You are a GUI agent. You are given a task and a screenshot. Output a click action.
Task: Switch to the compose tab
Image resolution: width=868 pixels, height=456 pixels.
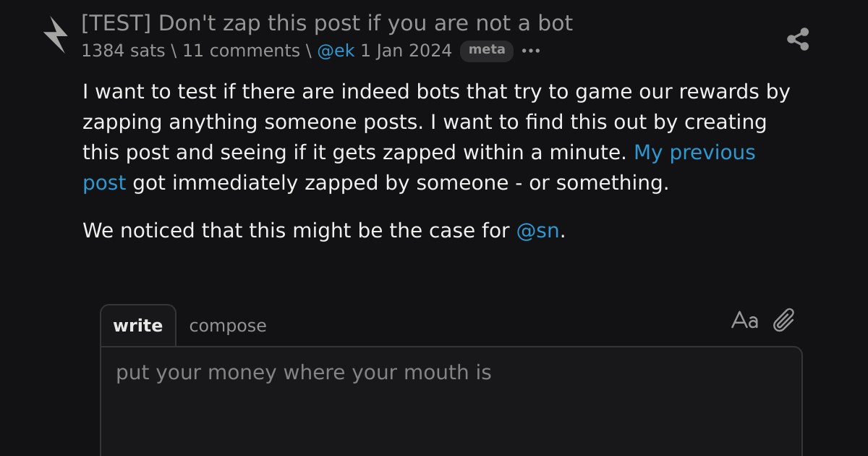228,326
